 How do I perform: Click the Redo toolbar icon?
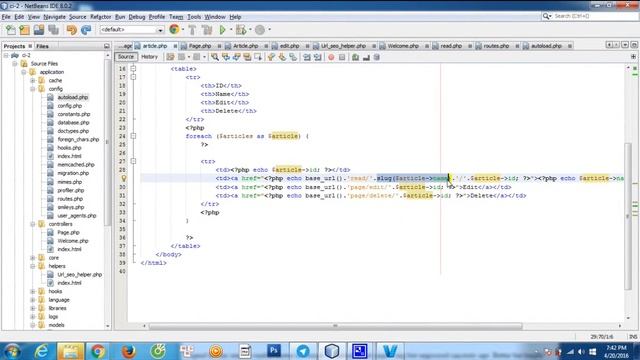86,30
